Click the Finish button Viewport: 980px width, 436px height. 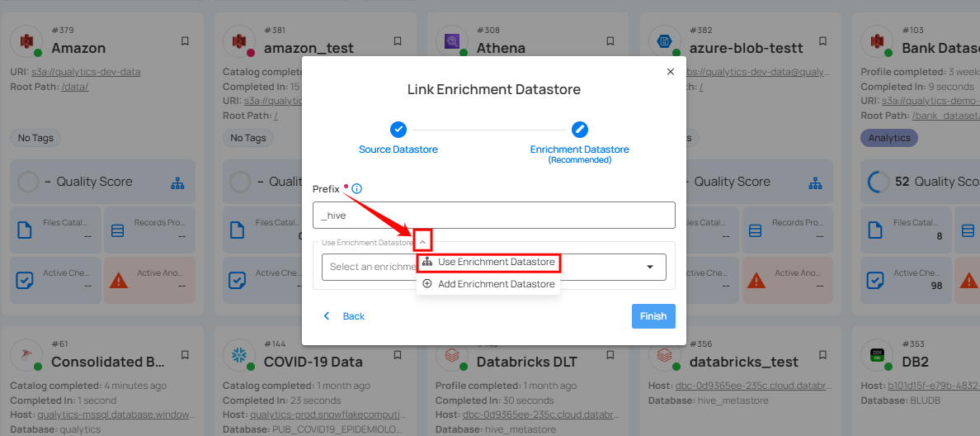[x=653, y=316]
